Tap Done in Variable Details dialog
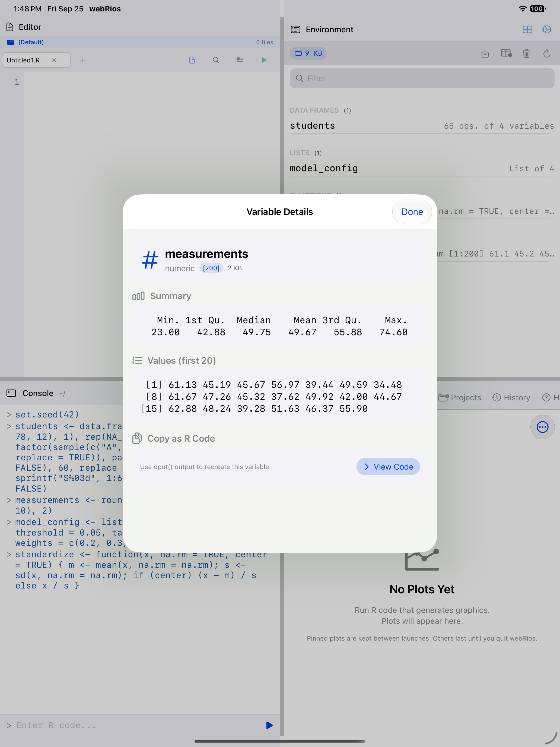The image size is (560, 747). click(412, 212)
